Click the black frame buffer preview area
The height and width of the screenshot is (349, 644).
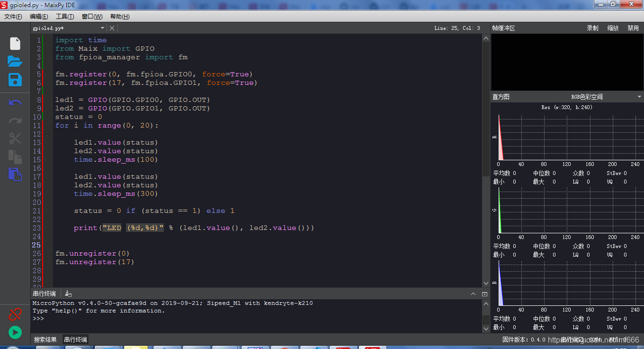[567, 62]
